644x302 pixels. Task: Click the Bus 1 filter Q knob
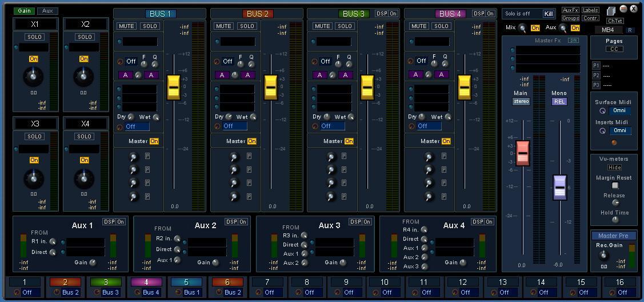(153, 63)
